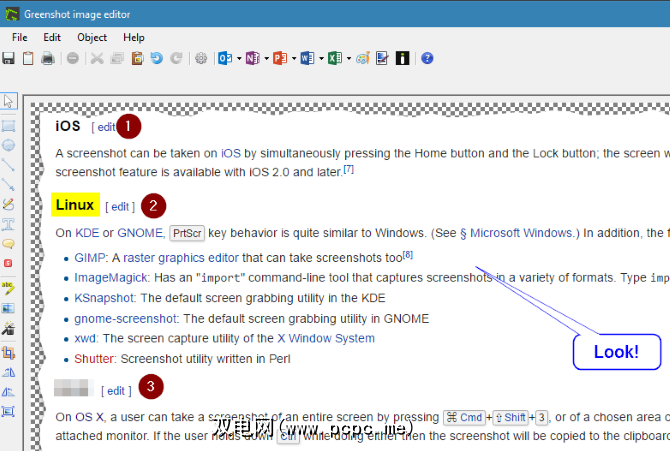
Task: Select the draw line tool
Action: click(x=9, y=165)
